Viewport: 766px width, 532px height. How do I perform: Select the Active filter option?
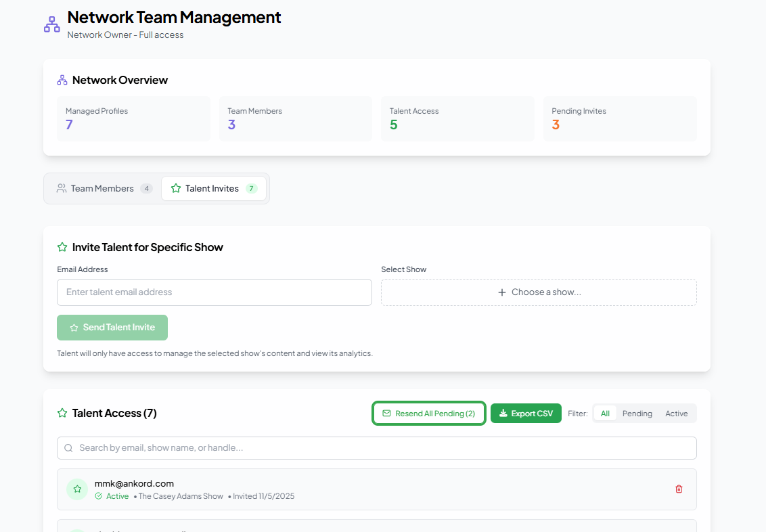[677, 413]
